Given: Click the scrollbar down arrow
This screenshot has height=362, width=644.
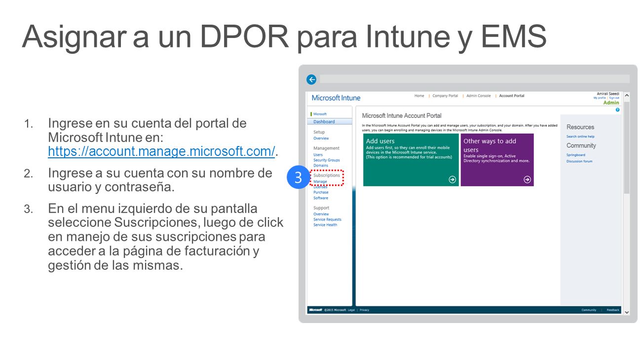Looking at the screenshot, I should point(627,312).
